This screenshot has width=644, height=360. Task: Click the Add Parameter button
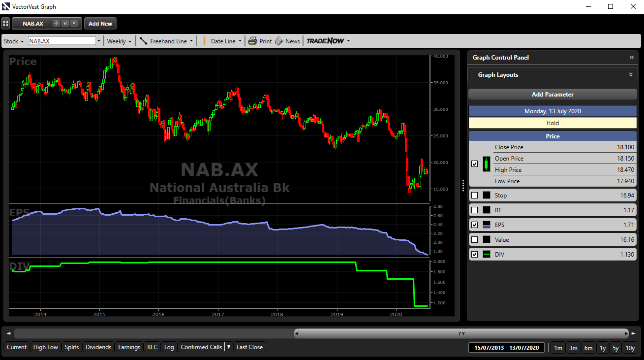click(x=552, y=95)
